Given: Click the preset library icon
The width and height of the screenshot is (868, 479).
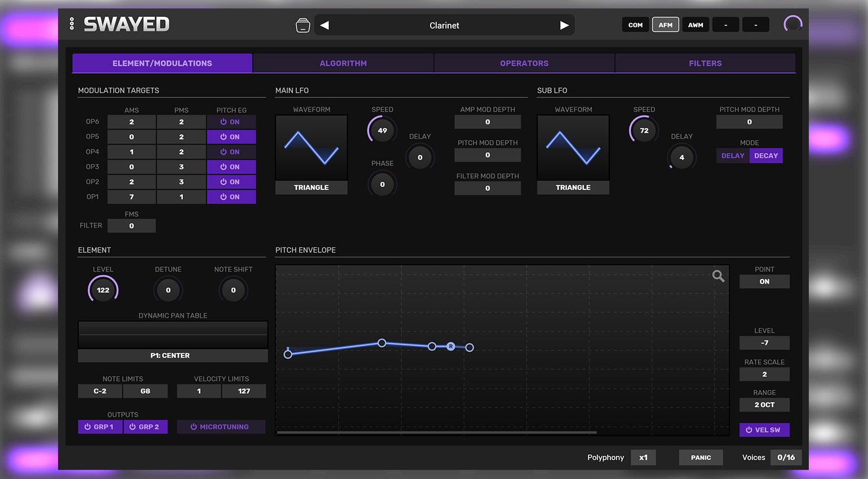Looking at the screenshot, I should tap(303, 25).
